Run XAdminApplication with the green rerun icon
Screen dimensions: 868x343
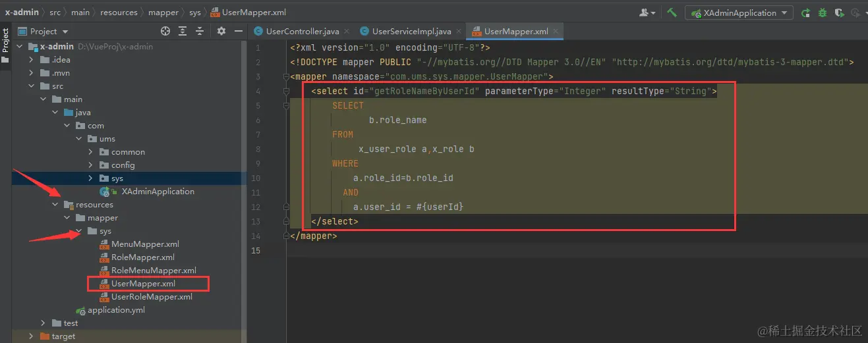click(805, 13)
